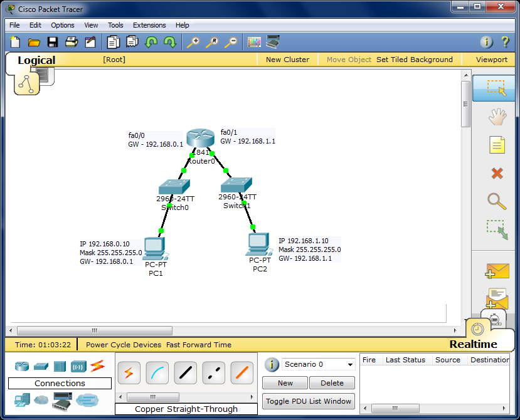Select the Copper Straight-Through cable icon

click(185, 372)
